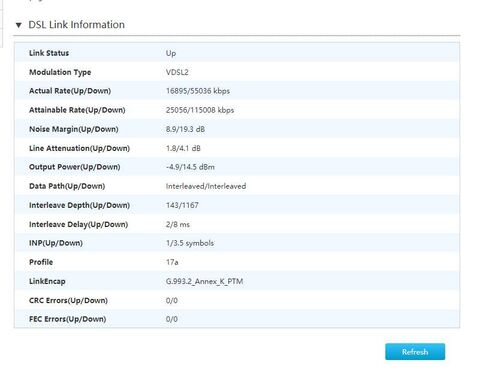This screenshot has width=480, height=372.
Task: Select the Modulation Type label
Action: click(60, 72)
